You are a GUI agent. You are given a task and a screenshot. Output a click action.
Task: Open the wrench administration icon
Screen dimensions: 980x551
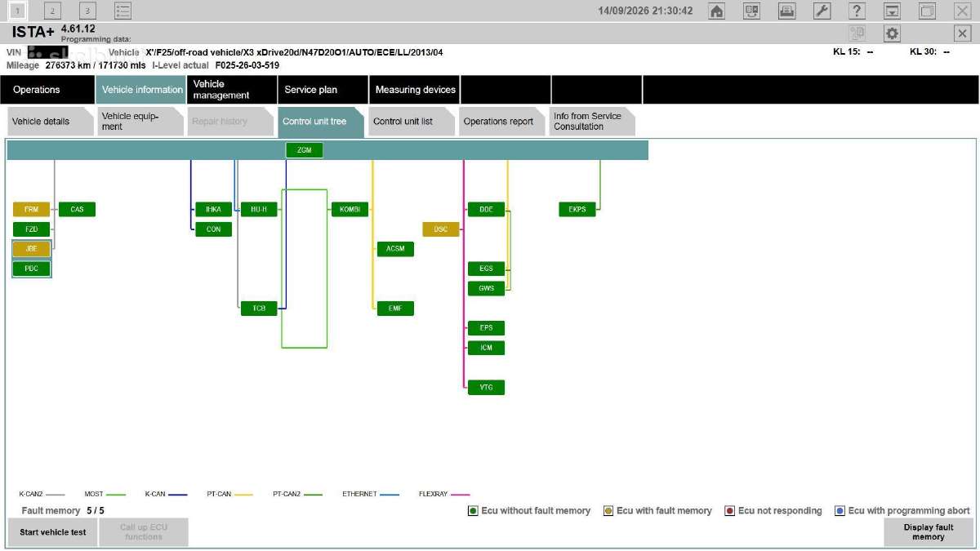pos(822,11)
